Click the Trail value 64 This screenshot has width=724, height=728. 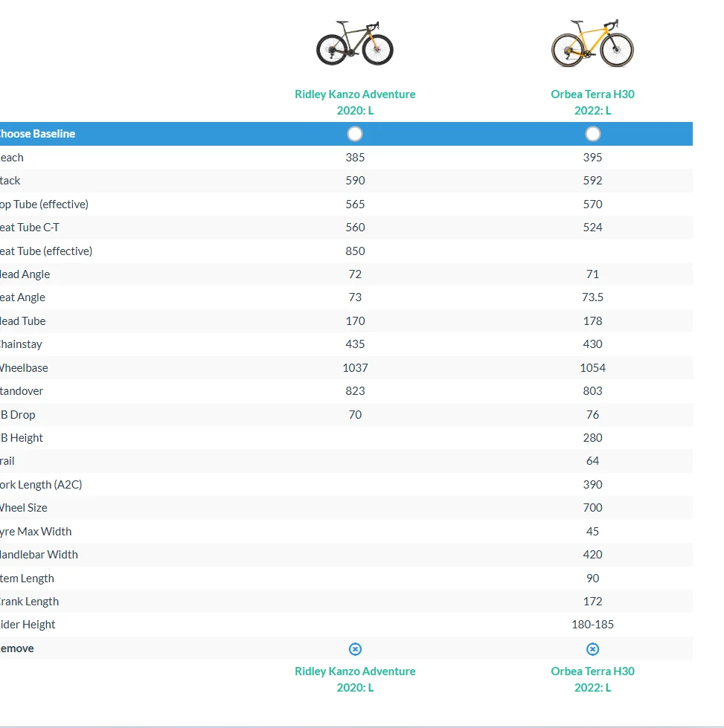592,461
